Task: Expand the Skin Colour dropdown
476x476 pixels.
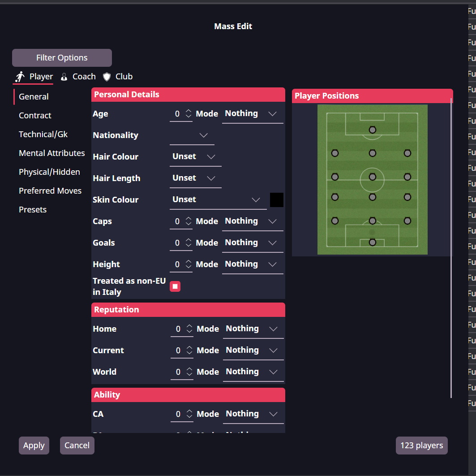Action: (218, 200)
